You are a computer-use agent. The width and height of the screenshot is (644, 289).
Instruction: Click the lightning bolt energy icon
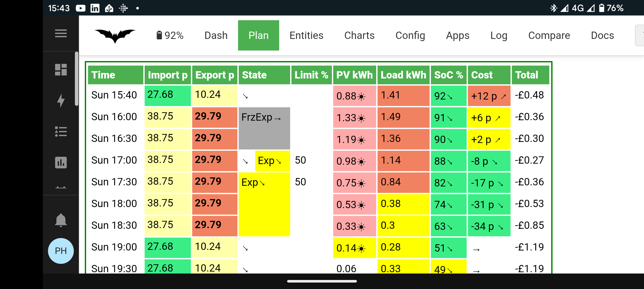click(61, 100)
